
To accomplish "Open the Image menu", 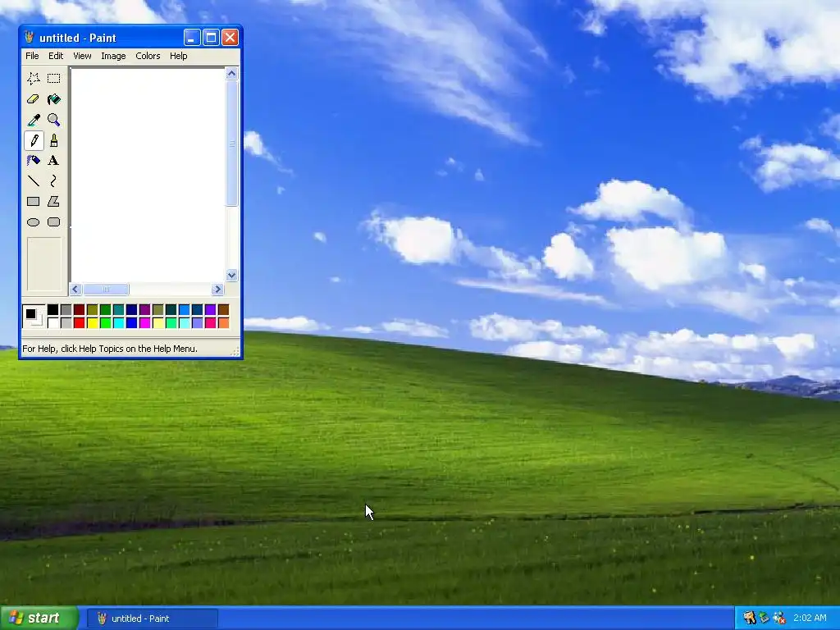I will pos(113,56).
